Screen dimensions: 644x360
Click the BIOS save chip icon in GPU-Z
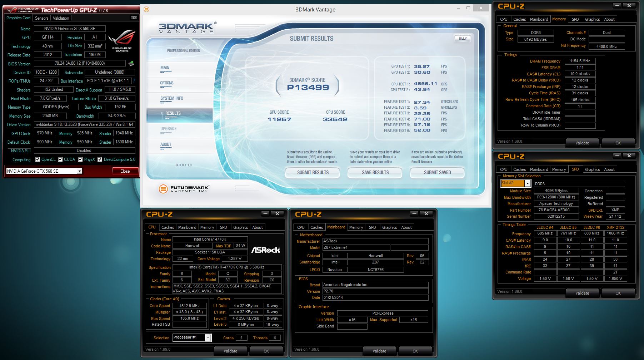(x=131, y=64)
